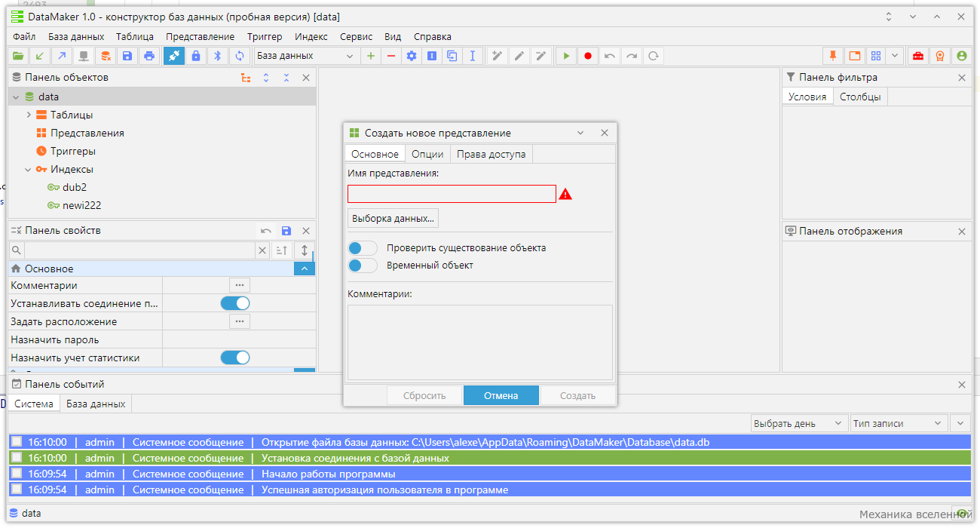Click the rename text cursor icon

(473, 56)
